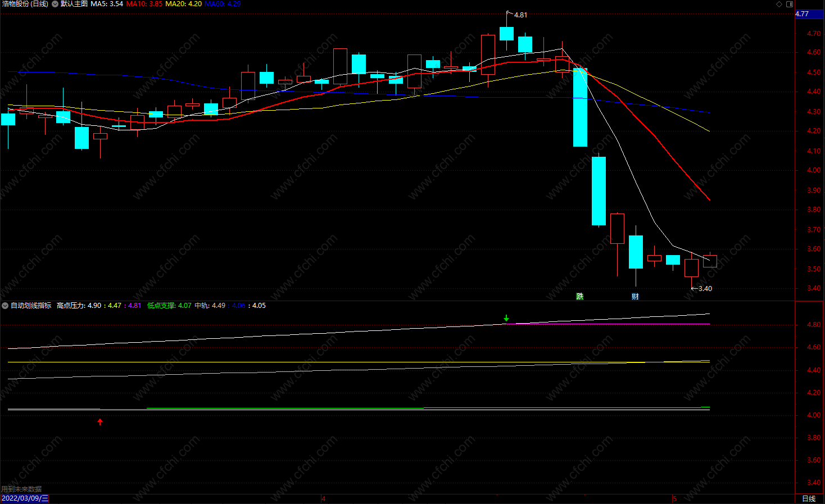Expand the 默认主图 indicator dropdown arrow
Viewport: 825px width, 504px height.
coord(55,4)
